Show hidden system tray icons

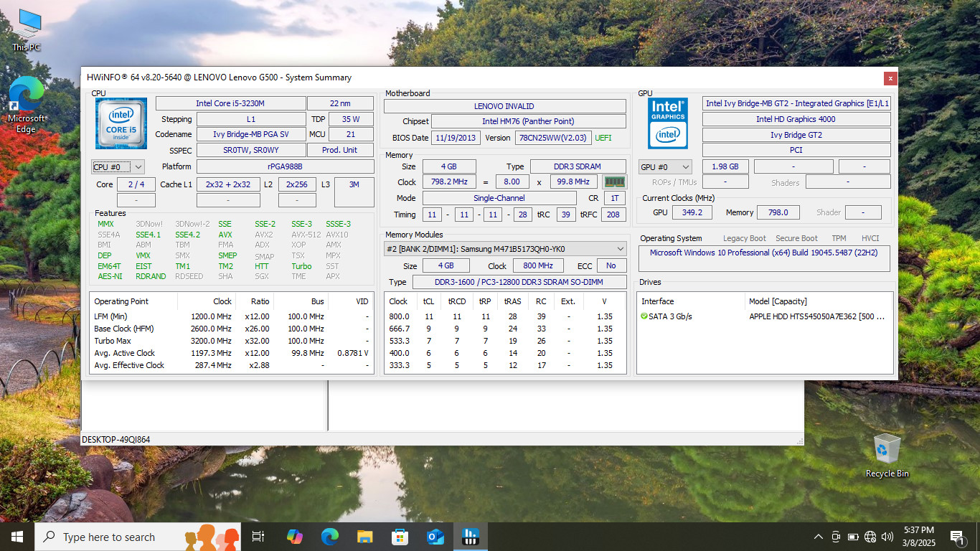tap(818, 537)
